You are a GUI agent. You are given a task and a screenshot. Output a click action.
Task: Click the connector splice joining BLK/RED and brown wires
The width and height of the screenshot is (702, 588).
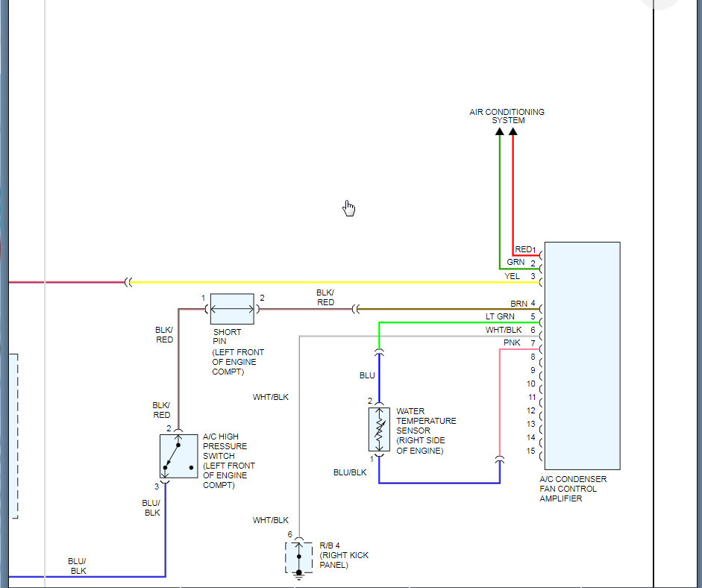point(356,309)
